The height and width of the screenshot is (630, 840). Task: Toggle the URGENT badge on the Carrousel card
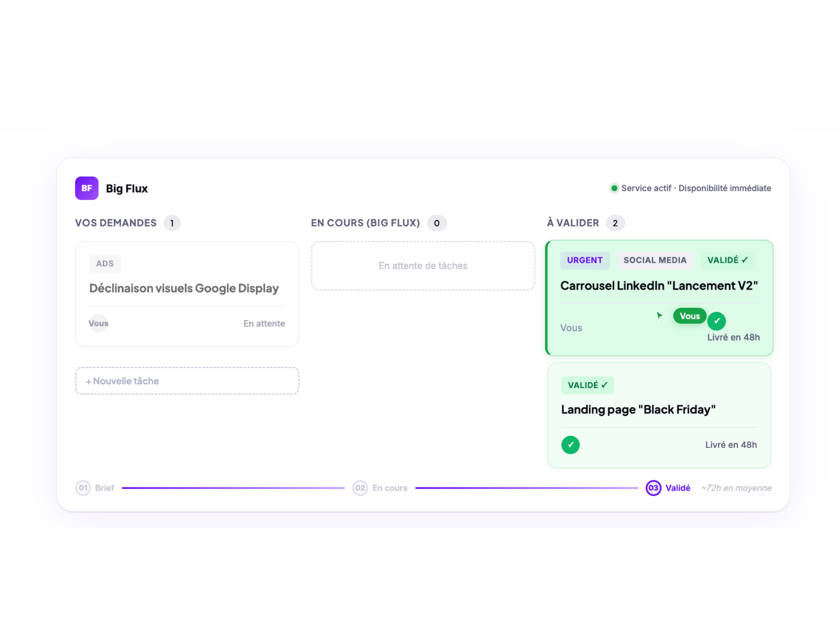coord(585,260)
